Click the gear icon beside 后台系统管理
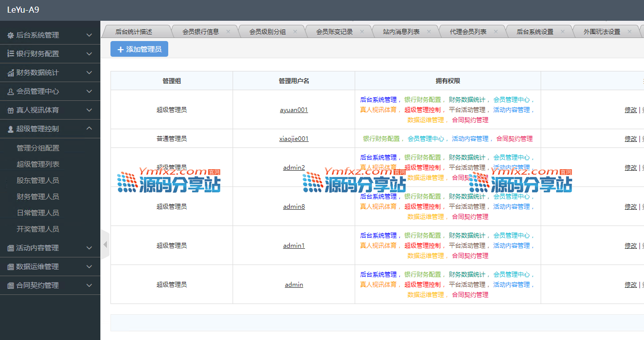Viewport: 644px width, 340px height. pyautogui.click(x=11, y=35)
